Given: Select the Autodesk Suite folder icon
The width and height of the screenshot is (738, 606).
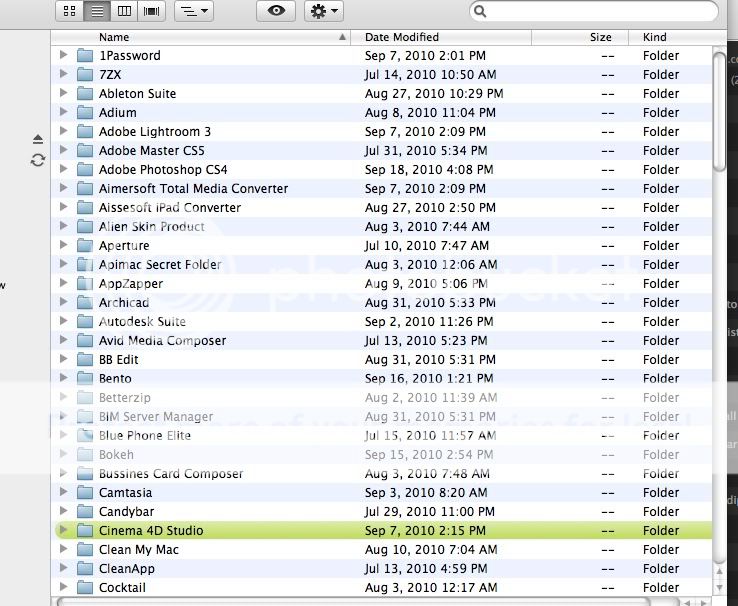Looking at the screenshot, I should coord(85,321).
